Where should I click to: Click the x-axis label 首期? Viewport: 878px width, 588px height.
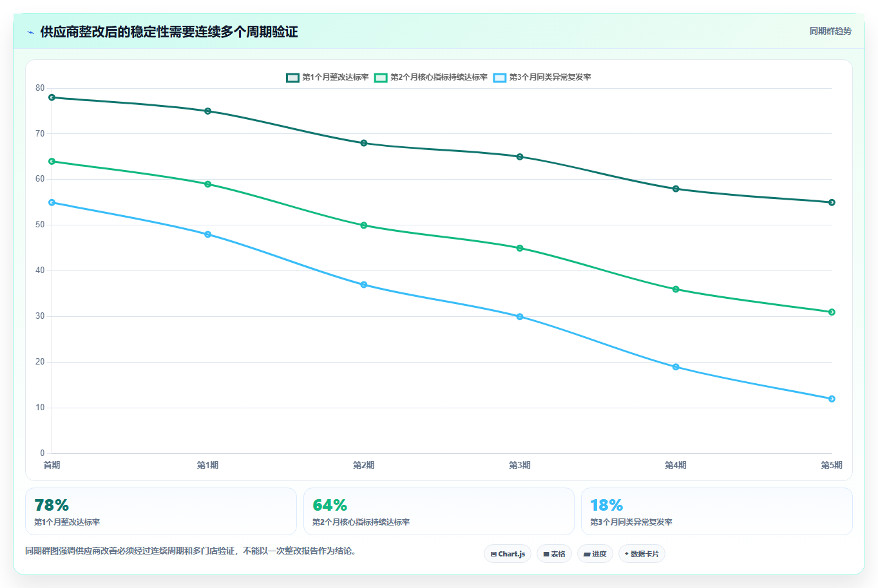(52, 465)
